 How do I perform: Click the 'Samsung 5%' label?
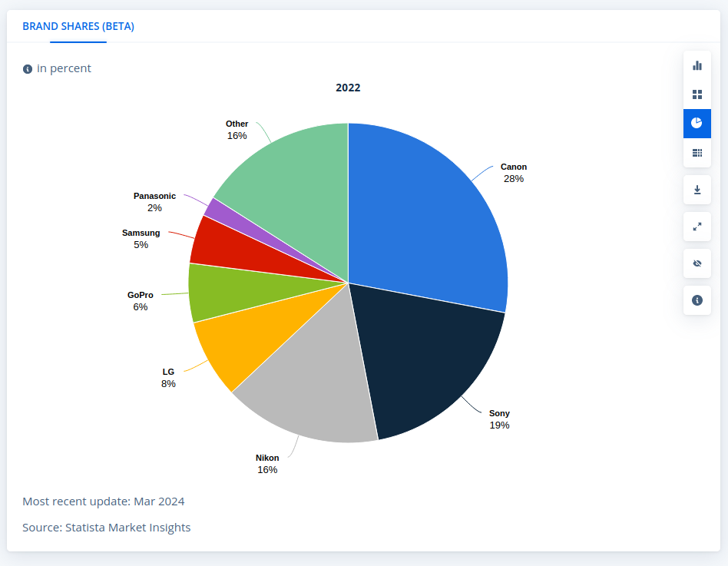click(x=141, y=239)
